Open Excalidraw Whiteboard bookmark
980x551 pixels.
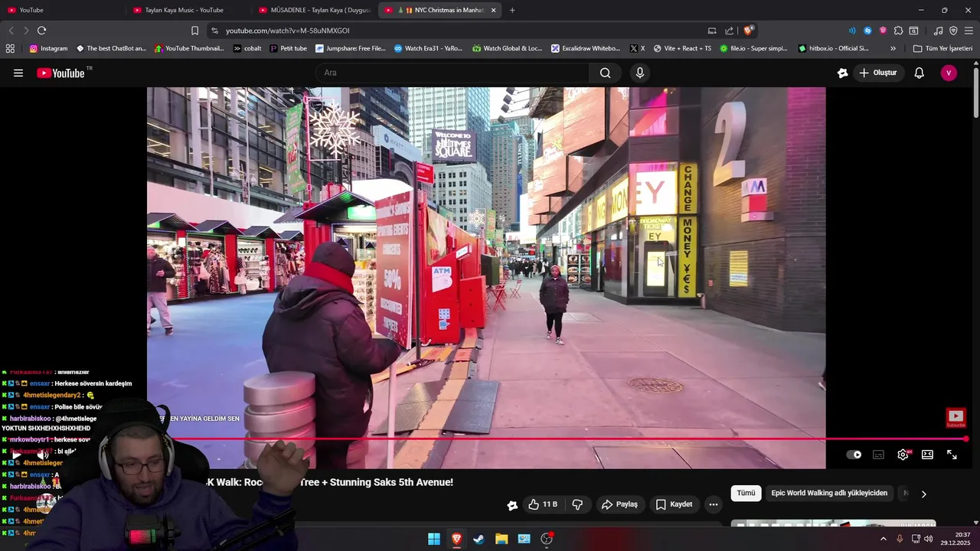click(x=586, y=48)
